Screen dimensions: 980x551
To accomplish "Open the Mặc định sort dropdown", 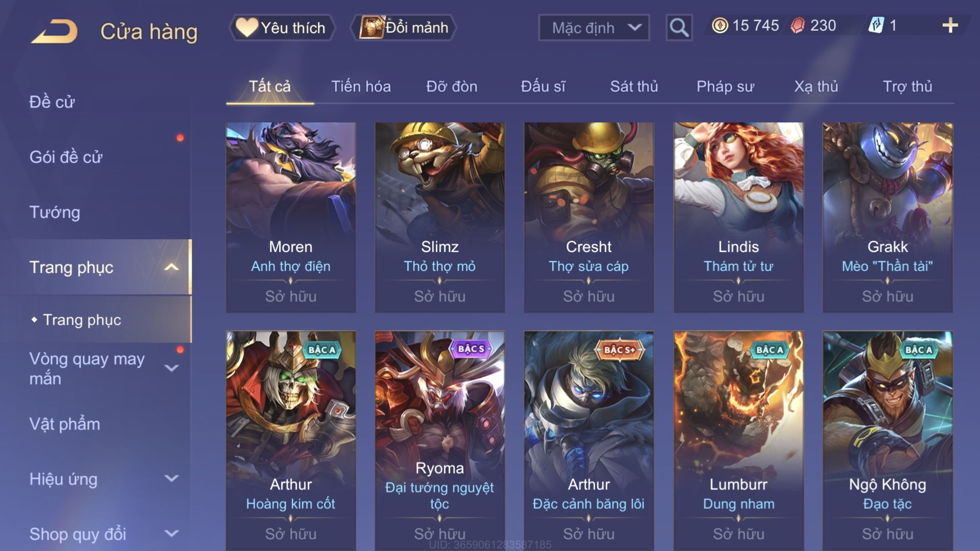I will (594, 28).
